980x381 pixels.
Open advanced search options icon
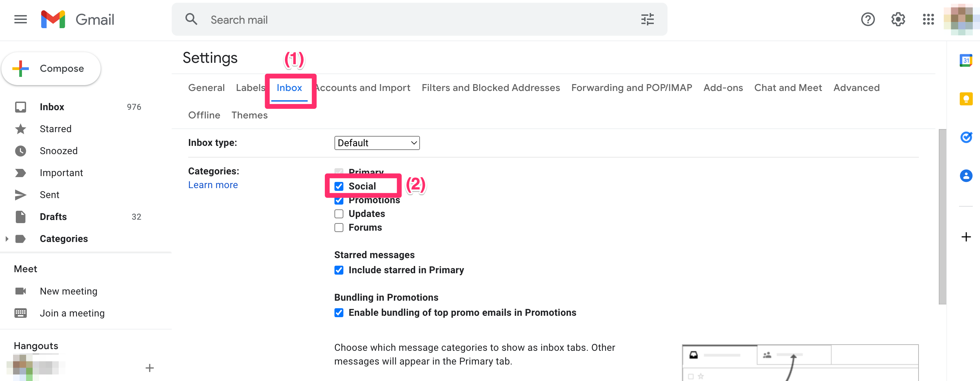click(x=647, y=19)
